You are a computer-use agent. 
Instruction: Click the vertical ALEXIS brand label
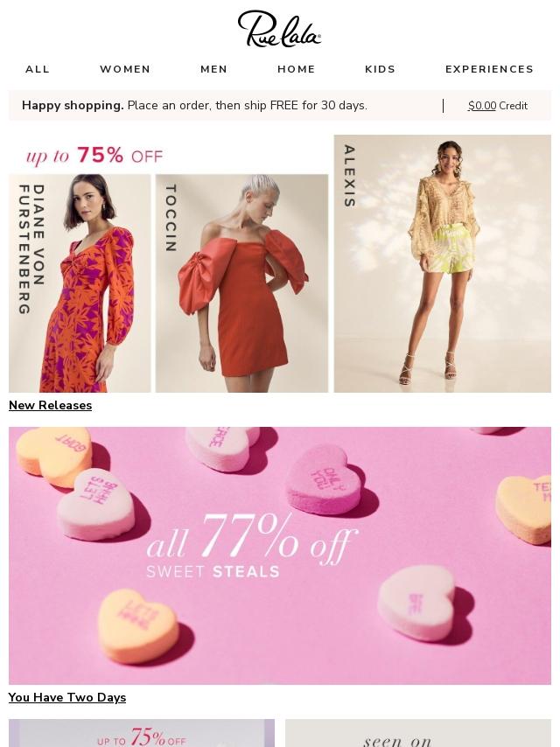349,176
